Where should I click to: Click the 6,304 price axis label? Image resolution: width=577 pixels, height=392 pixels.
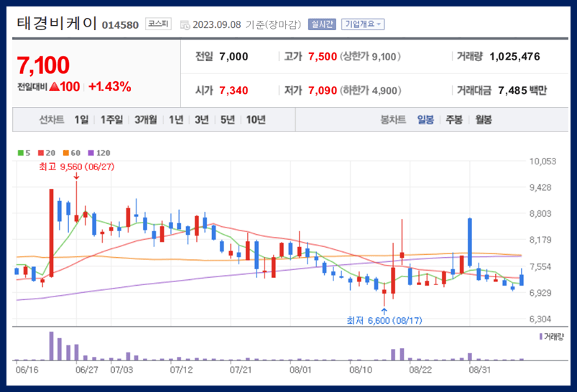(540, 319)
